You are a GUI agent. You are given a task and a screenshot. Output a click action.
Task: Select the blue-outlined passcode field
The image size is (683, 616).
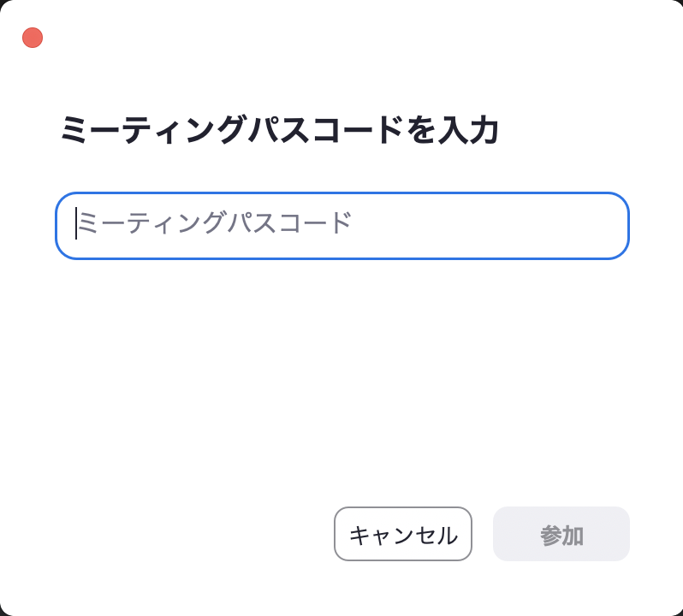[342, 226]
